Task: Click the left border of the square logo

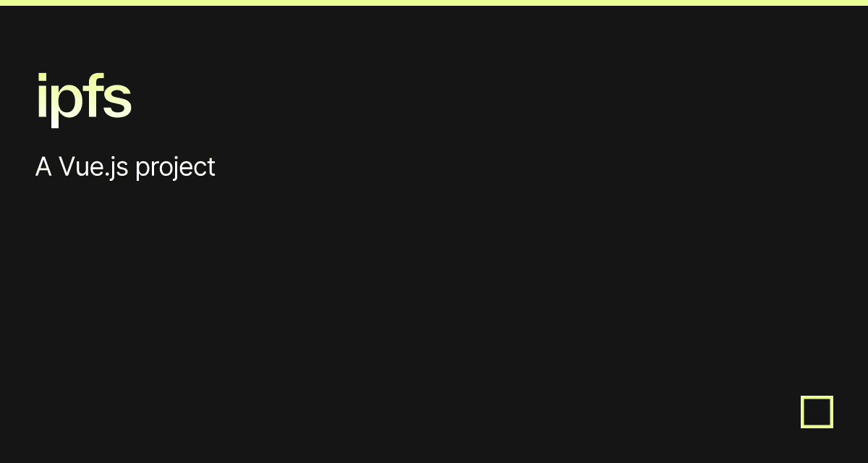Action: tap(802, 412)
